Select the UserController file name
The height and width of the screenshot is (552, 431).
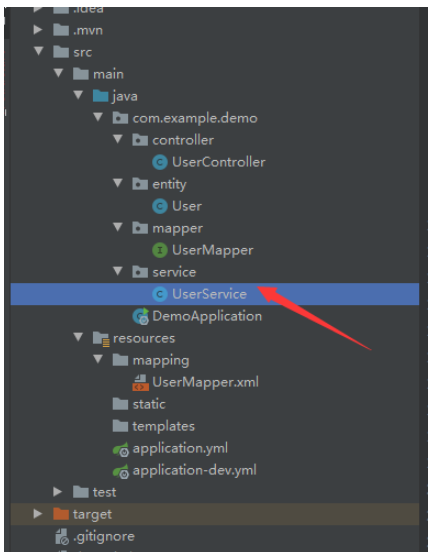[x=219, y=162]
